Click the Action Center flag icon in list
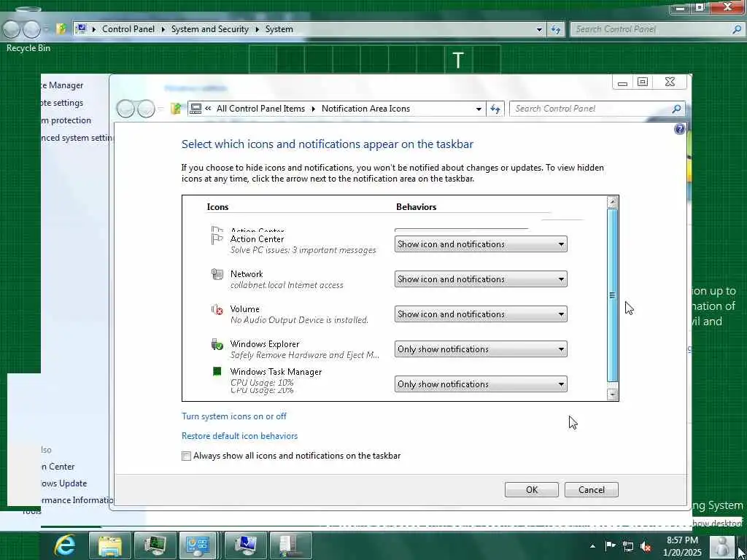The image size is (747, 560). [x=217, y=239]
